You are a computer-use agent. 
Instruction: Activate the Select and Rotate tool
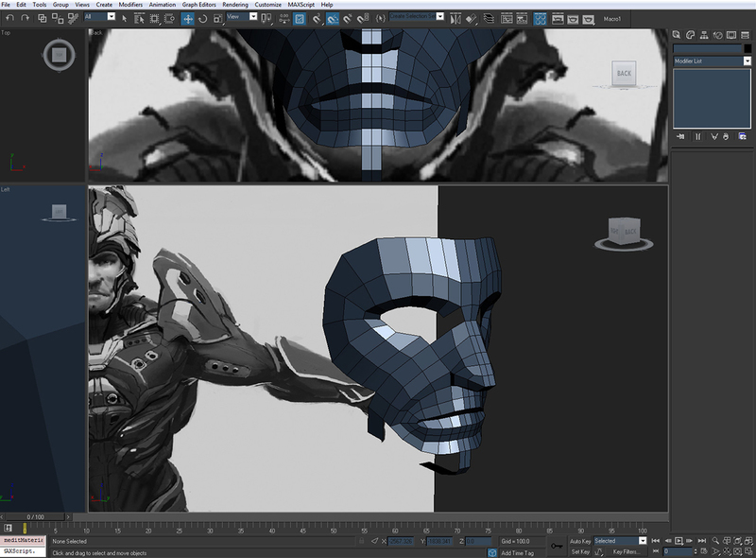(x=203, y=18)
